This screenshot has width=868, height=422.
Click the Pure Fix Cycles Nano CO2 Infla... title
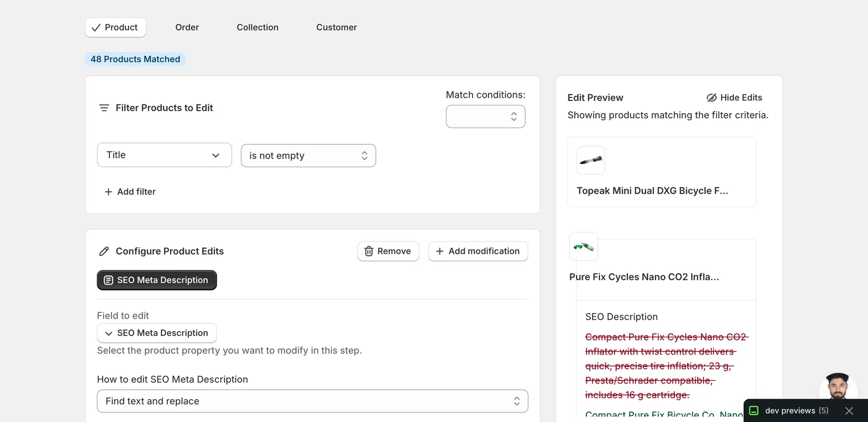pos(644,277)
